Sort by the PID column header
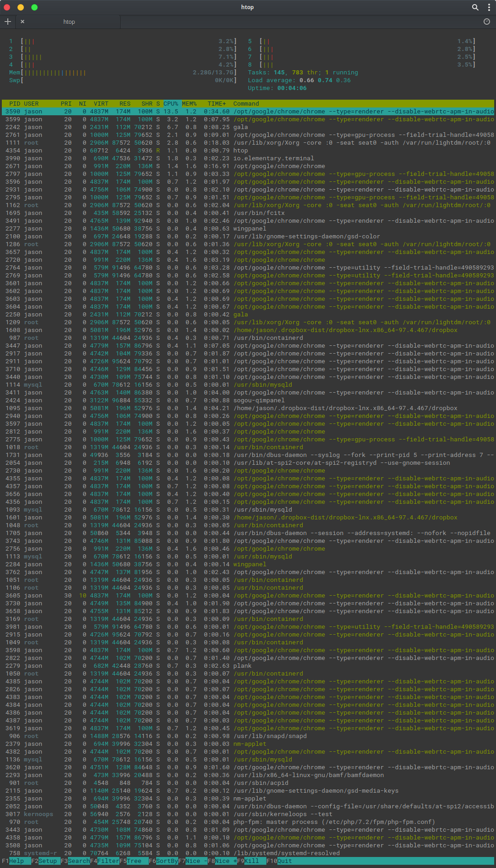The width and height of the screenshot is (496, 868). pos(15,104)
